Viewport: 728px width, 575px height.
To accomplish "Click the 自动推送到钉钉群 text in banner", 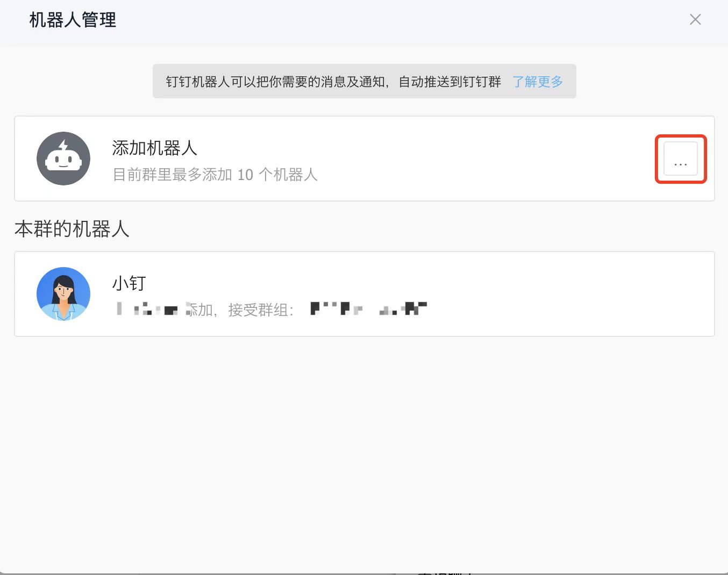I will click(x=449, y=82).
